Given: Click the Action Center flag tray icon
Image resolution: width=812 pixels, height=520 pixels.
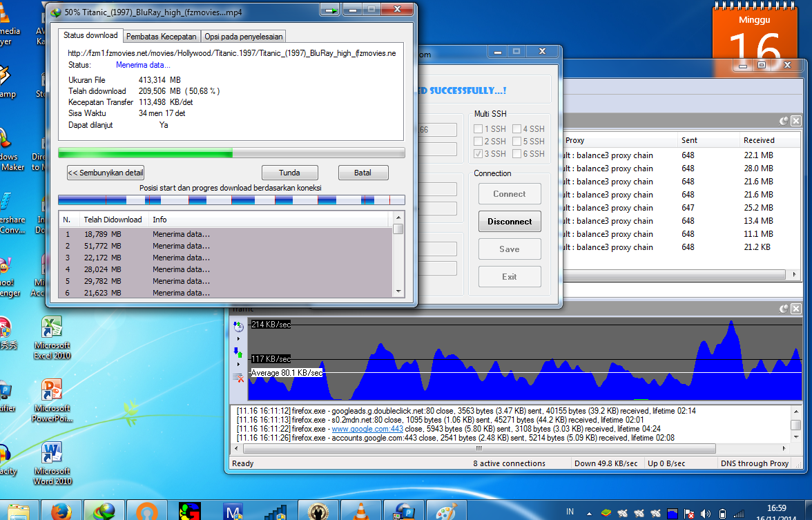Looking at the screenshot, I should tap(689, 514).
